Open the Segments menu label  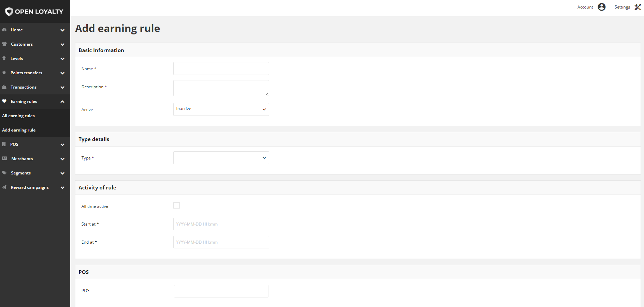tap(21, 173)
